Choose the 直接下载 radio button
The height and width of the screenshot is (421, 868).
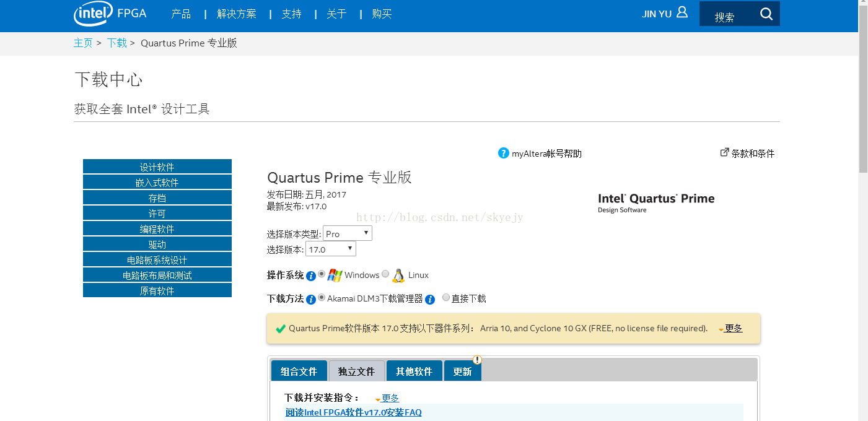point(446,297)
